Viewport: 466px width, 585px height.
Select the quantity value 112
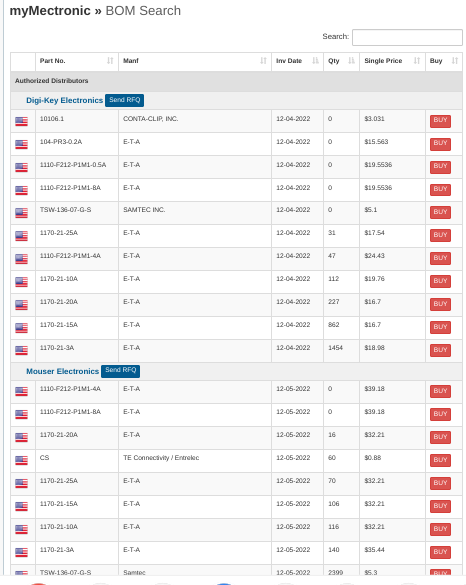[334, 279]
